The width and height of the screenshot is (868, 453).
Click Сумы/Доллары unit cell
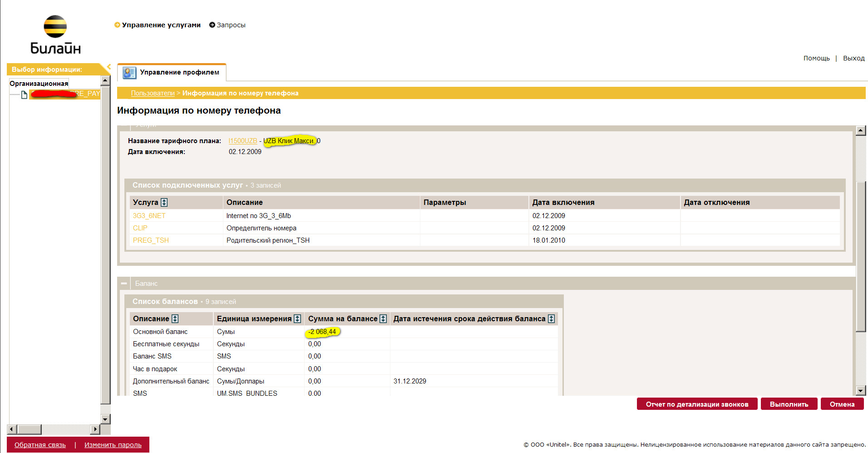(241, 381)
